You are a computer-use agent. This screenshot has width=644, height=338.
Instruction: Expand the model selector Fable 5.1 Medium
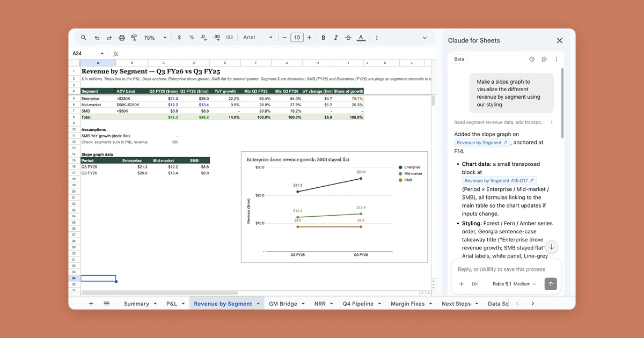click(515, 284)
